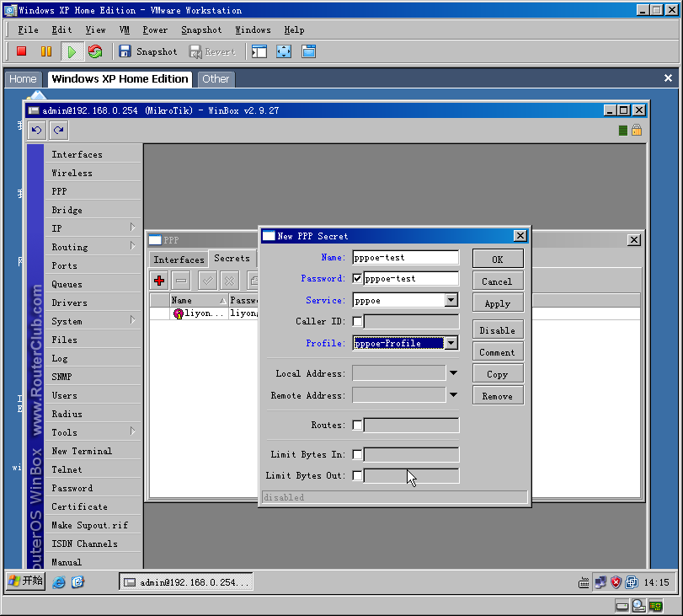Open the VMware VM menu
Screen dimensions: 683x616
125,30
